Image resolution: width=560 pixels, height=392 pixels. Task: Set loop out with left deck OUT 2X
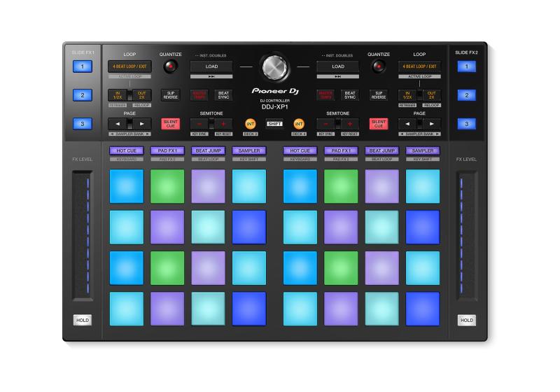142,95
